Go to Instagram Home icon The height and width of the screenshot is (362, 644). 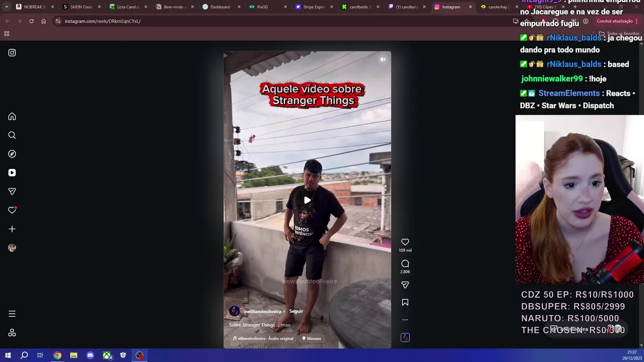12,117
